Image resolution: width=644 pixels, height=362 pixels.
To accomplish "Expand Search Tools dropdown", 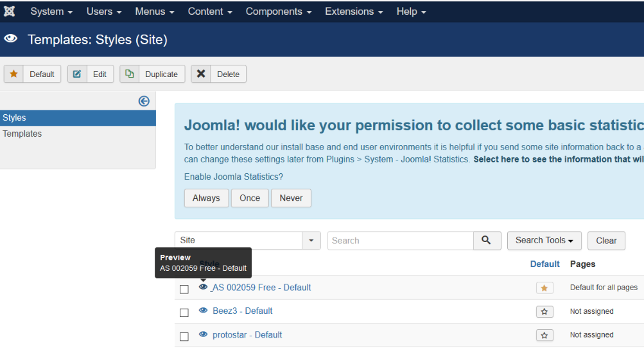I will pos(544,241).
